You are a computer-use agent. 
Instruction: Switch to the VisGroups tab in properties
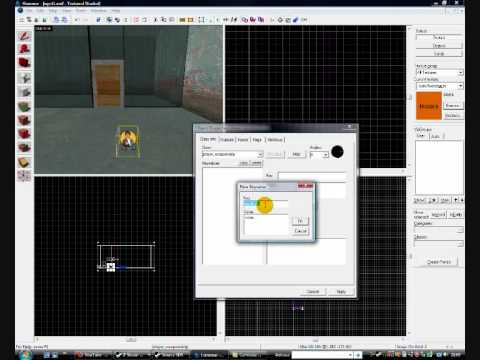(275, 139)
